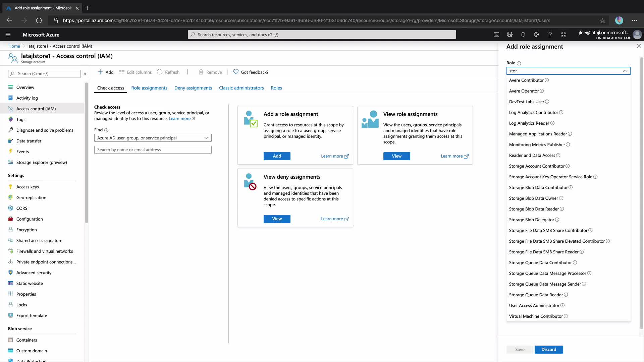Viewport: 644px width, 362px height.
Task: Click View under View deny assignments
Action: click(277, 219)
